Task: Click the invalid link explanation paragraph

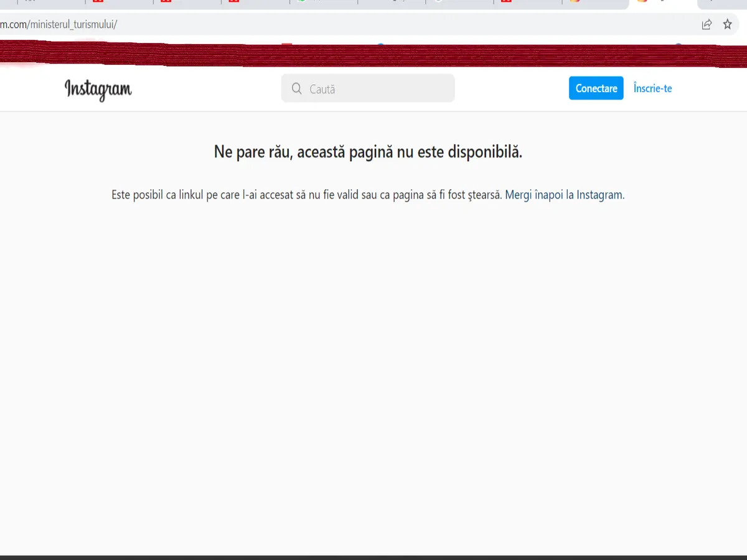Action: (306, 195)
